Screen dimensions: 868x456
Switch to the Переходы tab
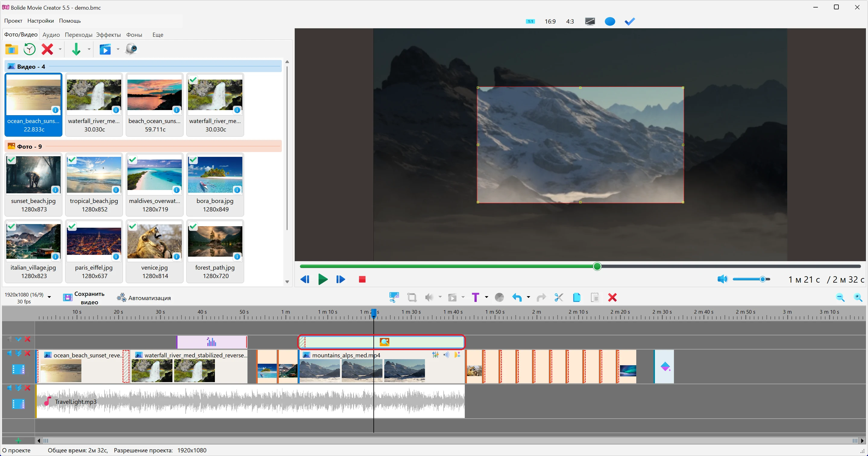pyautogui.click(x=78, y=35)
